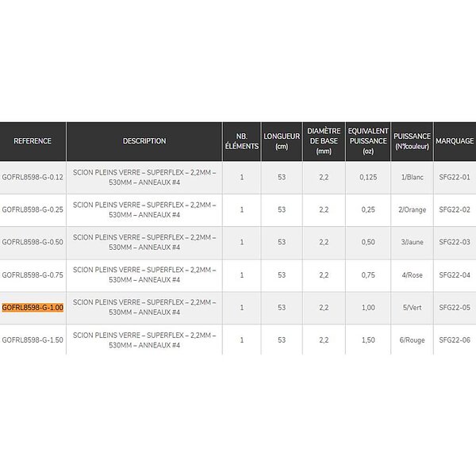Screen dimensions: 476x476
Task: Select the 2/Orange puissance cell
Action: click(x=412, y=209)
